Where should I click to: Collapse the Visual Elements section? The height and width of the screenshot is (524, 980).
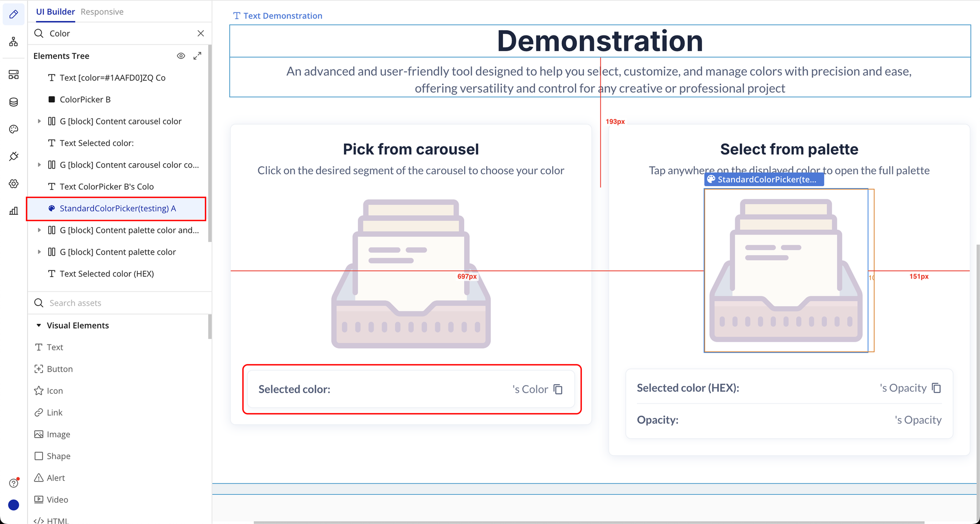point(39,325)
